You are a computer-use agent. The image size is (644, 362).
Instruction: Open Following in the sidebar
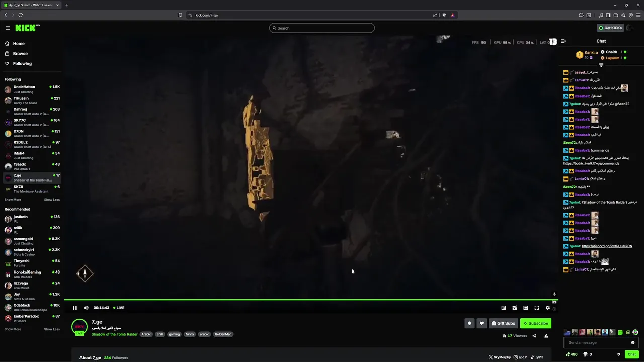22,64
